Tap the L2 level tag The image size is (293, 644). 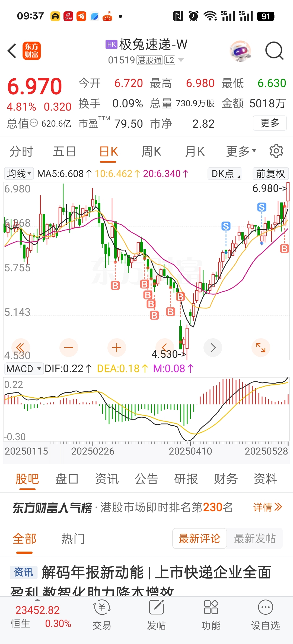170,60
